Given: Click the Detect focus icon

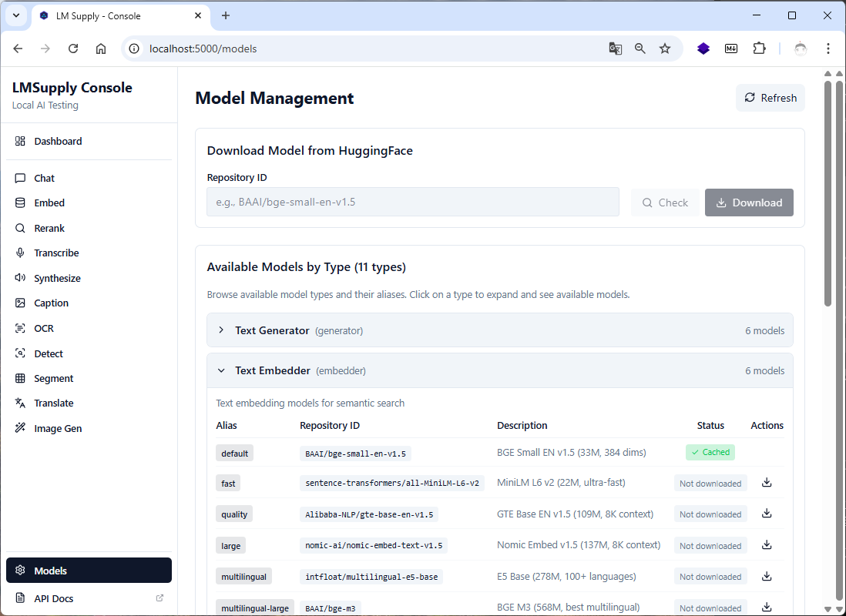Looking at the screenshot, I should pyautogui.click(x=20, y=353).
